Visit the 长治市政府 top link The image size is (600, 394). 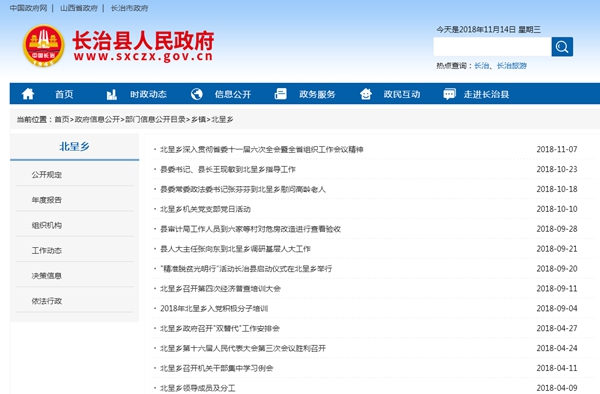point(129,8)
